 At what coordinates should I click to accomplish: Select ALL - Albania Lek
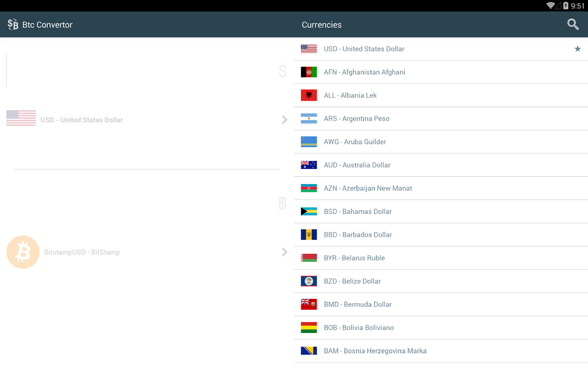click(x=350, y=96)
